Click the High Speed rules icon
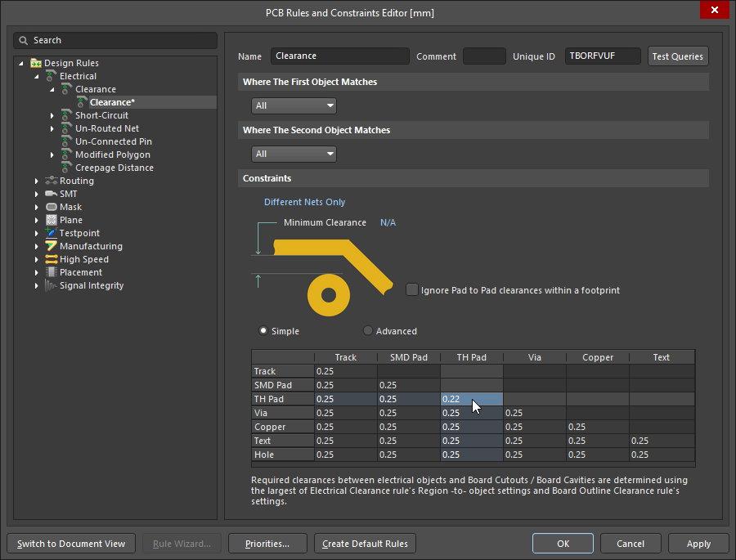The width and height of the screenshot is (736, 560). pyautogui.click(x=49, y=259)
